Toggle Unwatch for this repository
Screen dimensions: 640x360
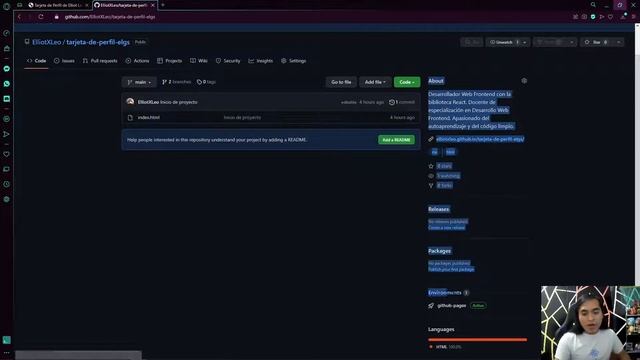(503, 42)
